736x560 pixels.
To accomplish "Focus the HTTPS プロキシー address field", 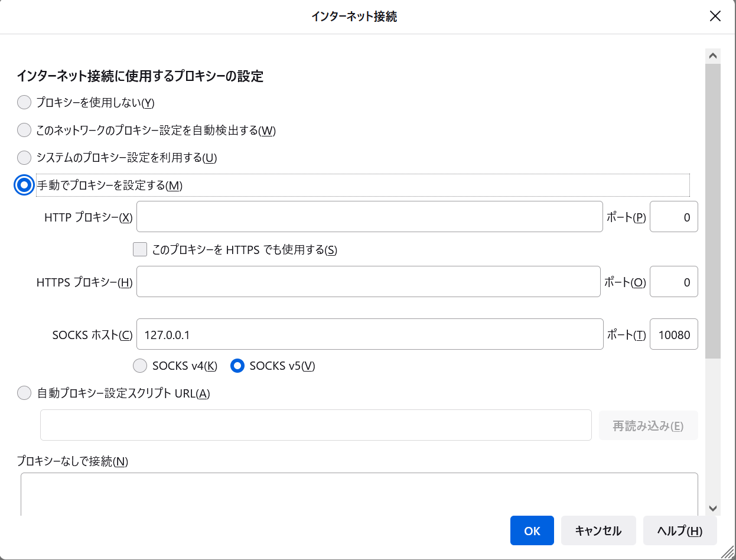I will click(x=370, y=281).
